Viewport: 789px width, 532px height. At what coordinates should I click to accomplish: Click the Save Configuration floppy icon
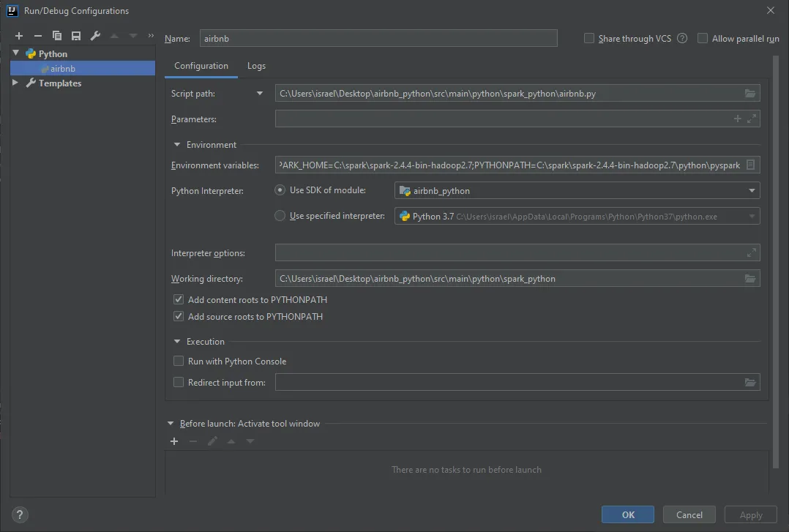pyautogui.click(x=76, y=36)
